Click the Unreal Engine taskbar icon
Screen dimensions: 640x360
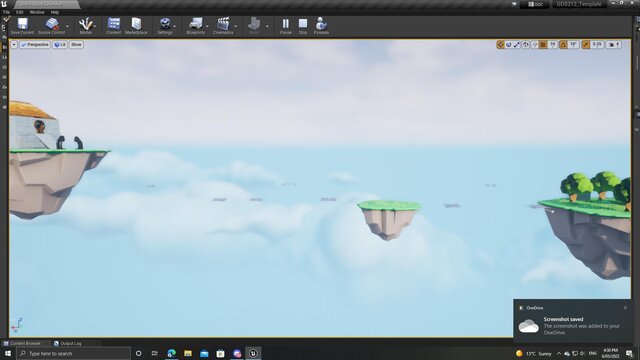253,353
